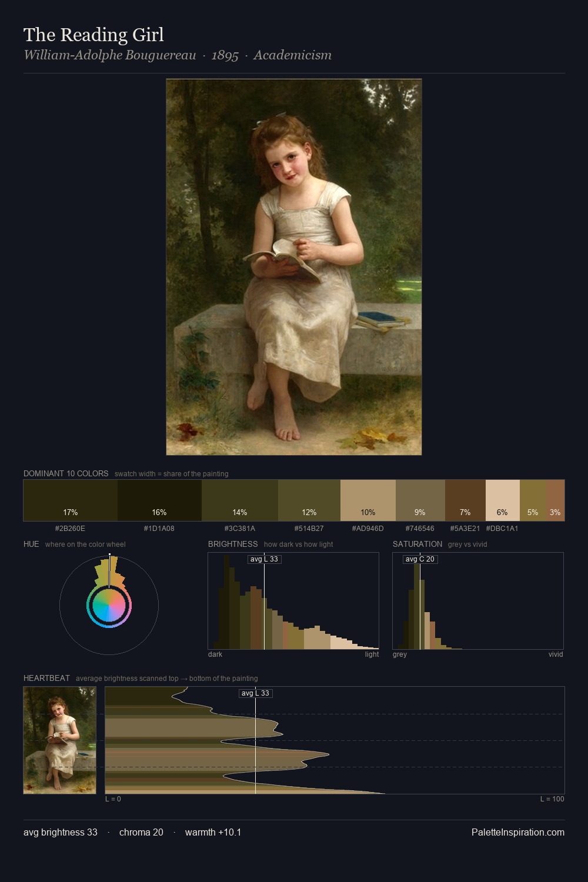
Task: Click 'avg L 33' label in brightness chart
Action: pyautogui.click(x=264, y=559)
